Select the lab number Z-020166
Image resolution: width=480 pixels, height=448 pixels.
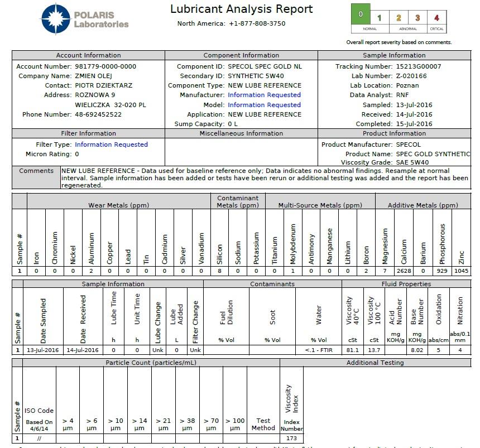pyautogui.click(x=411, y=76)
